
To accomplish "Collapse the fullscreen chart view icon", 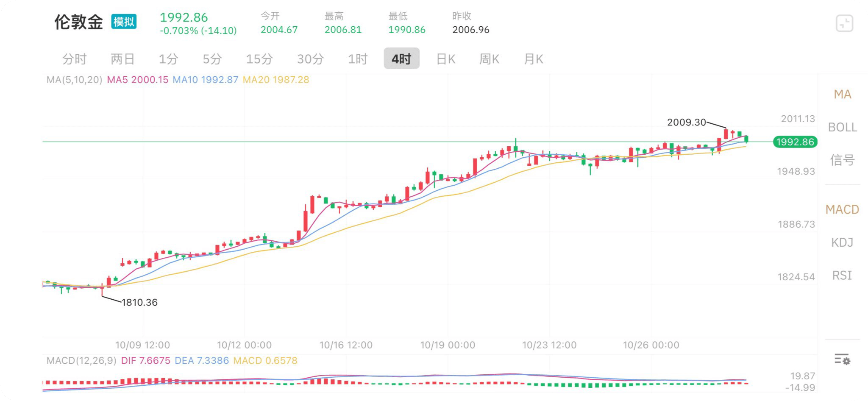I will (844, 23).
